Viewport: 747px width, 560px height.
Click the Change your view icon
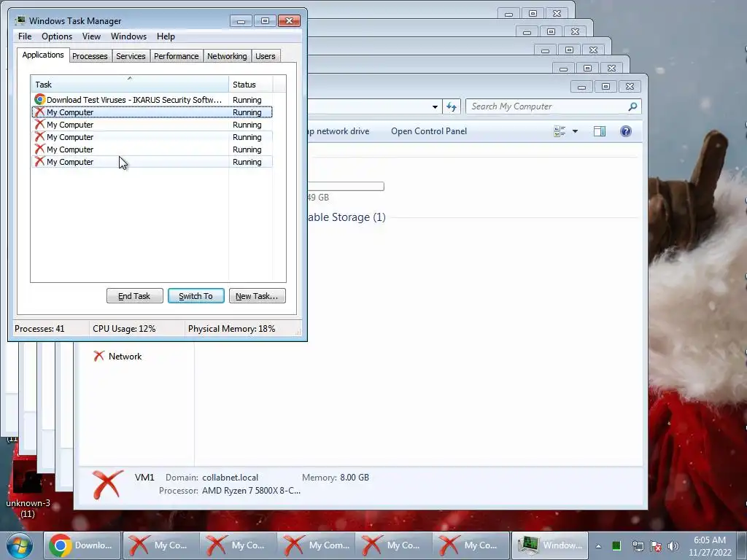click(x=560, y=131)
